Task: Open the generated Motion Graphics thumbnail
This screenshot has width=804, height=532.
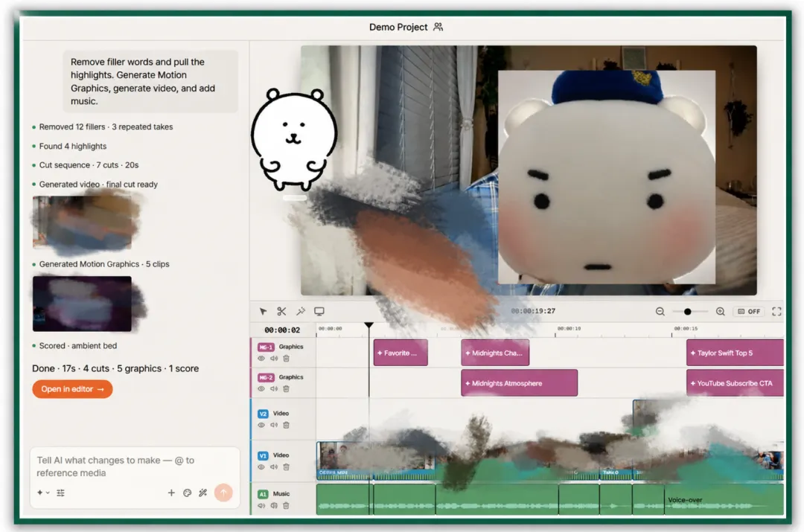Action: point(82,304)
